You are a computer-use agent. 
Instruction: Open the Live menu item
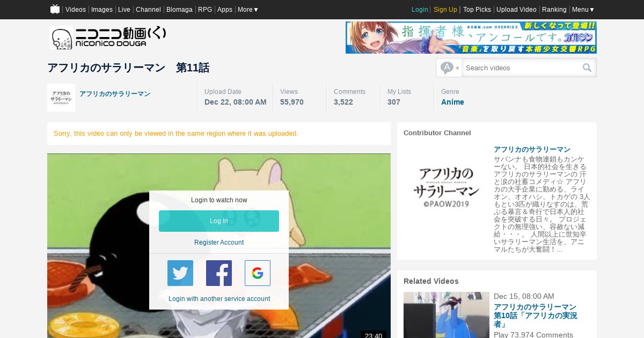tap(124, 10)
